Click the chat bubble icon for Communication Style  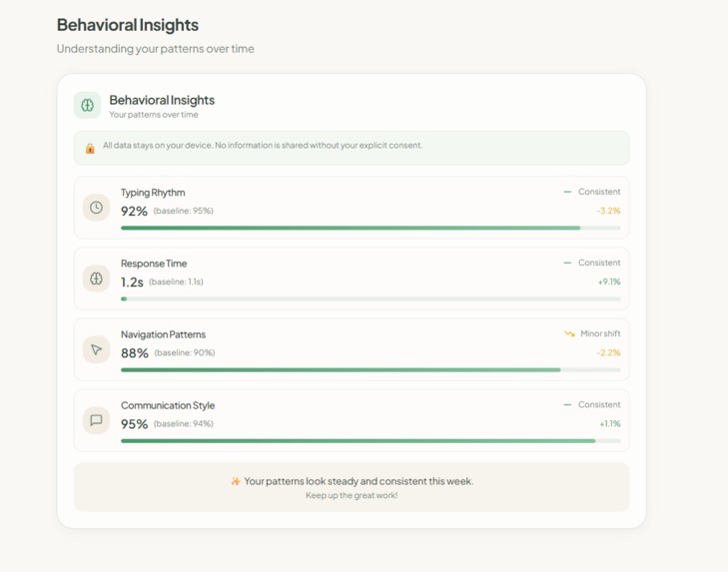point(96,420)
